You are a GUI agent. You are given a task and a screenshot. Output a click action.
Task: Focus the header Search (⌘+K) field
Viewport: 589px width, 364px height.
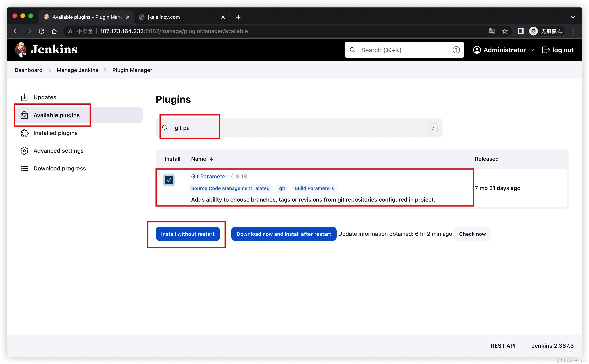[404, 50]
